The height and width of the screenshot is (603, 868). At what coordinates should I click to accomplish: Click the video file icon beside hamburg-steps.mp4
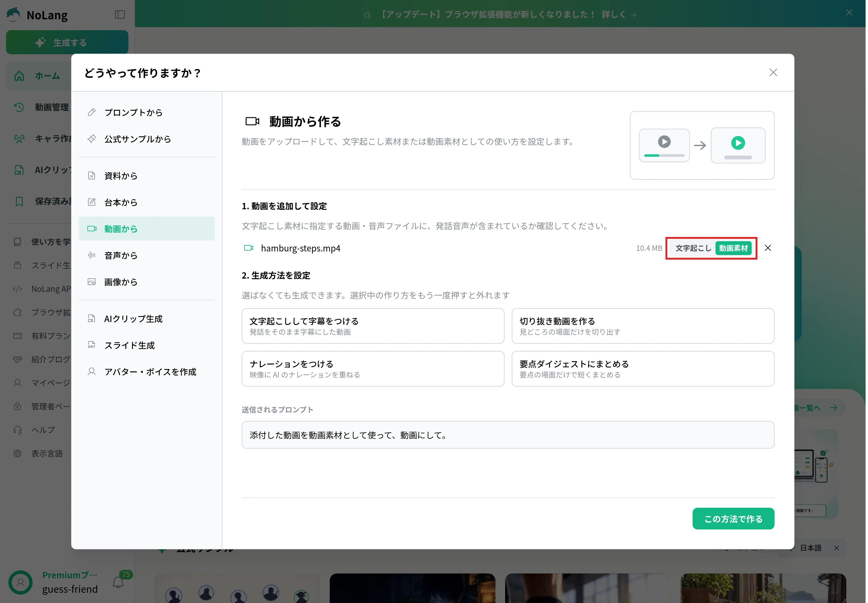[x=248, y=248]
